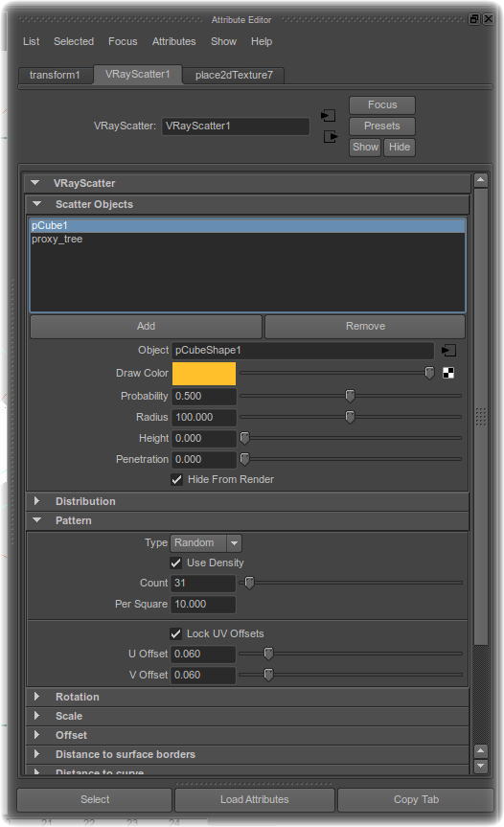Click the Penetration slider handle

244,459
